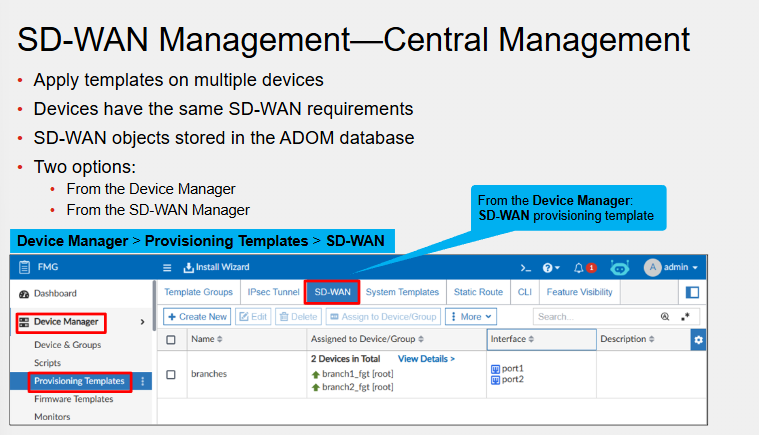This screenshot has width=759, height=435.
Task: Open Provisioning Templates options dots
Action: (142, 381)
